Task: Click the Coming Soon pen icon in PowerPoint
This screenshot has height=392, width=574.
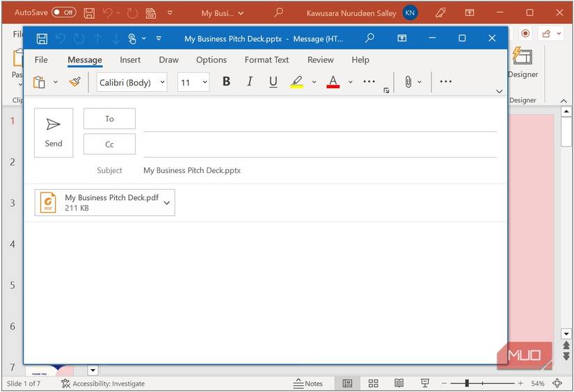Action: click(440, 13)
